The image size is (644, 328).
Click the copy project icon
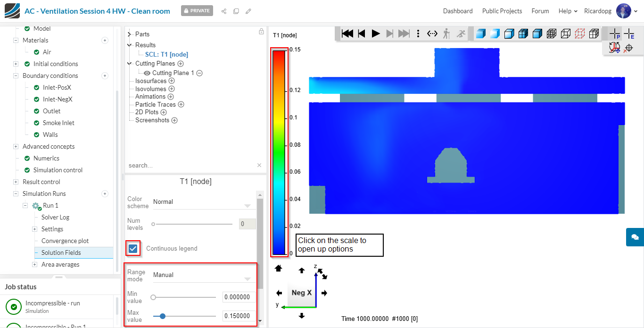[236, 11]
